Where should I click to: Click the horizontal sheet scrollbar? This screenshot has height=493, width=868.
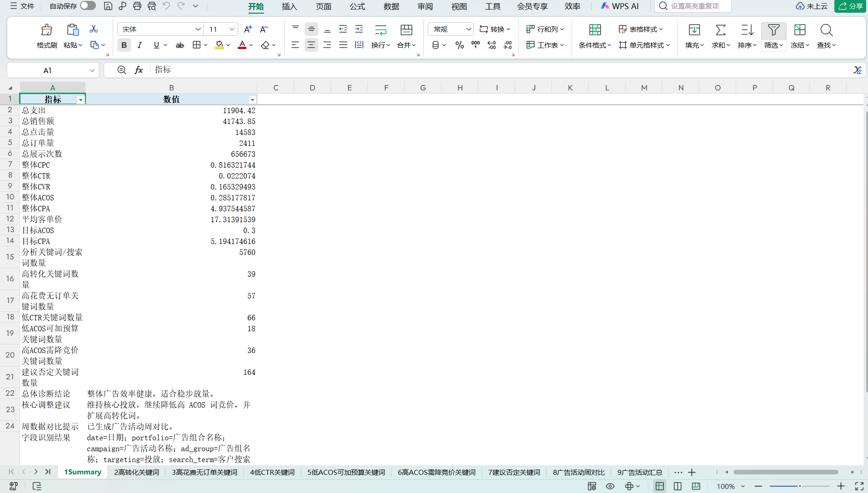(x=785, y=473)
